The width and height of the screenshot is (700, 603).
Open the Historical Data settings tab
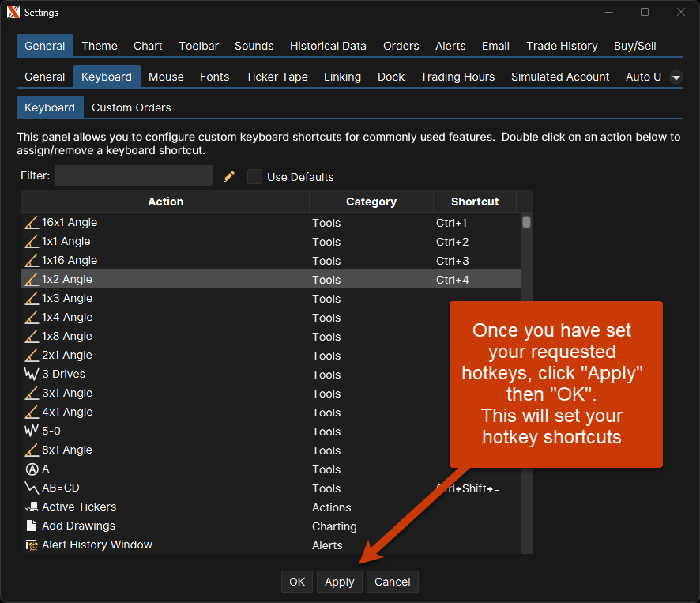(x=328, y=46)
